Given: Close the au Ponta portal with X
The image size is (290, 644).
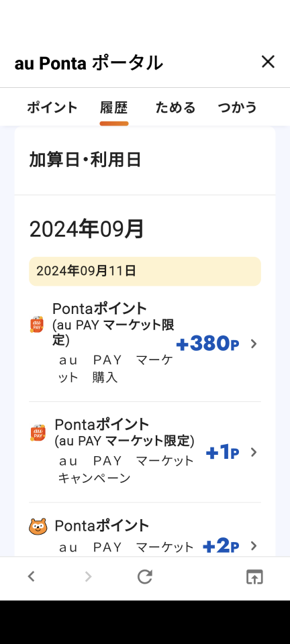Looking at the screenshot, I should tap(268, 62).
